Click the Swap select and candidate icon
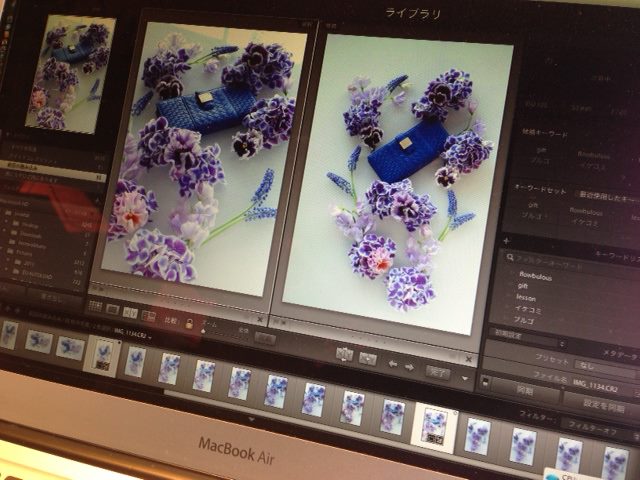The height and width of the screenshot is (480, 640). [344, 354]
